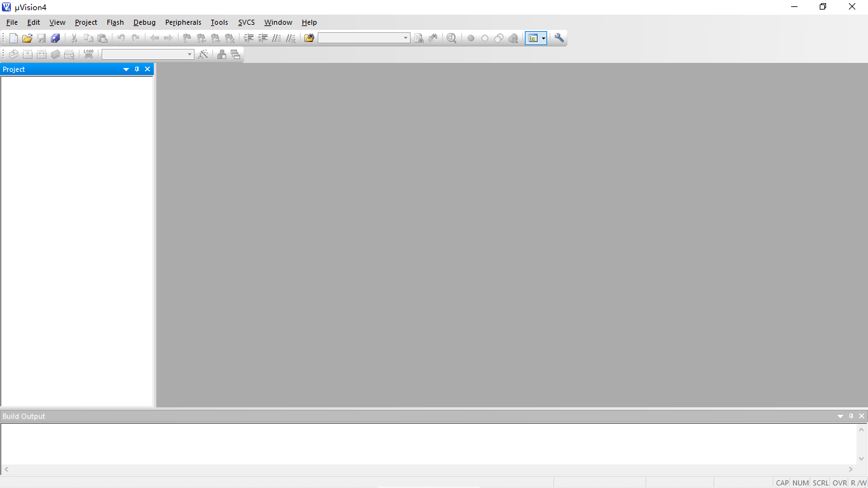The width and height of the screenshot is (868, 488).
Task: Click the Copy icon in toolbar
Action: click(88, 38)
